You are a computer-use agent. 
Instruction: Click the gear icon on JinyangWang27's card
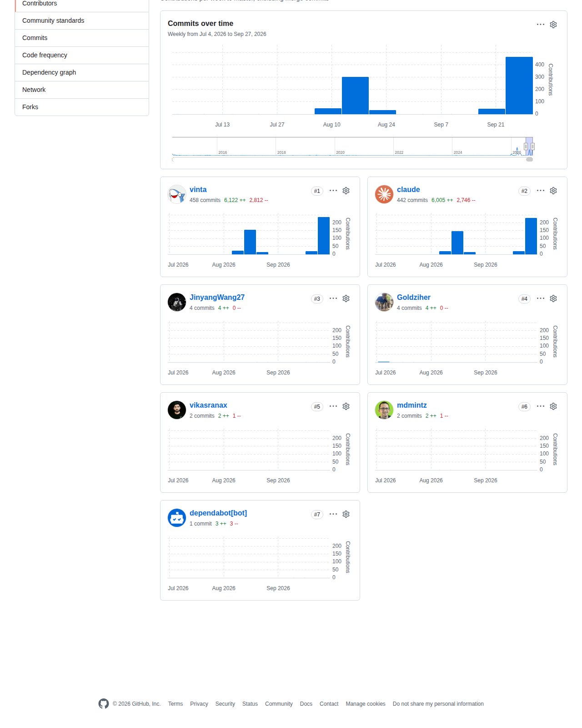[346, 298]
